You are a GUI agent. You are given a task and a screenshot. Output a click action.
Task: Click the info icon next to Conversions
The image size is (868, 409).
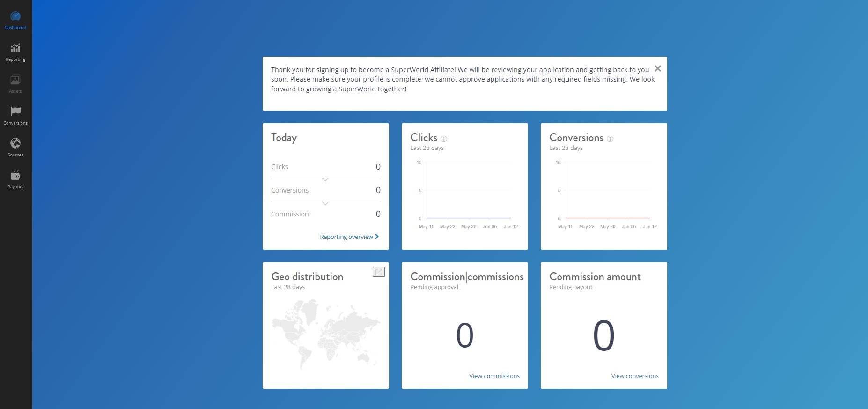[610, 139]
